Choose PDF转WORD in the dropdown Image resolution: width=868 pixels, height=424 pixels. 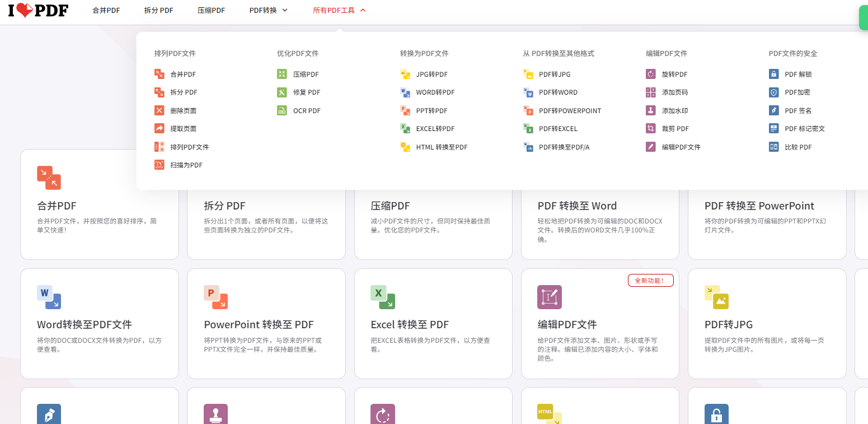pos(558,92)
